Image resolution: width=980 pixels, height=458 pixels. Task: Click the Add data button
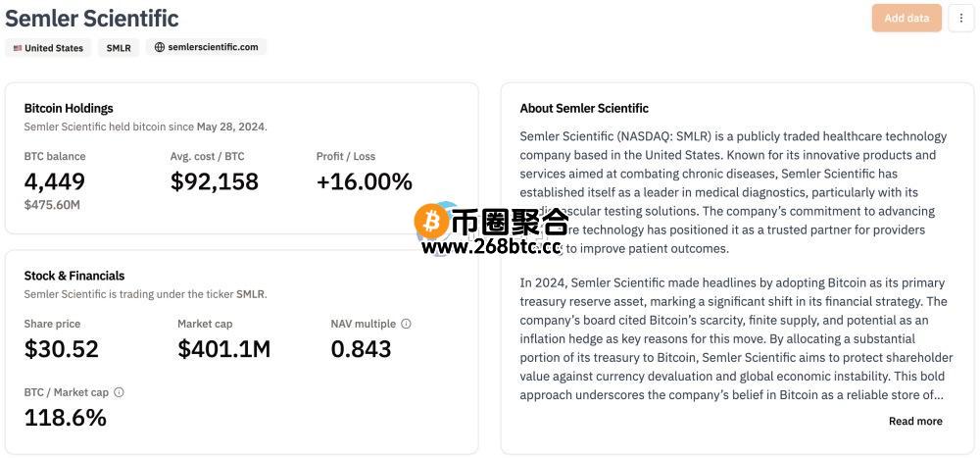point(906,18)
